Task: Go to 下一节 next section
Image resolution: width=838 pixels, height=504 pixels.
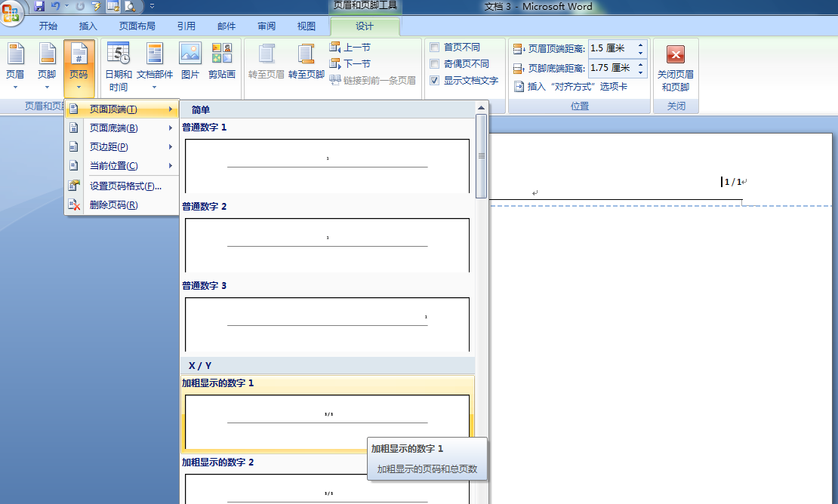Action: 350,63
